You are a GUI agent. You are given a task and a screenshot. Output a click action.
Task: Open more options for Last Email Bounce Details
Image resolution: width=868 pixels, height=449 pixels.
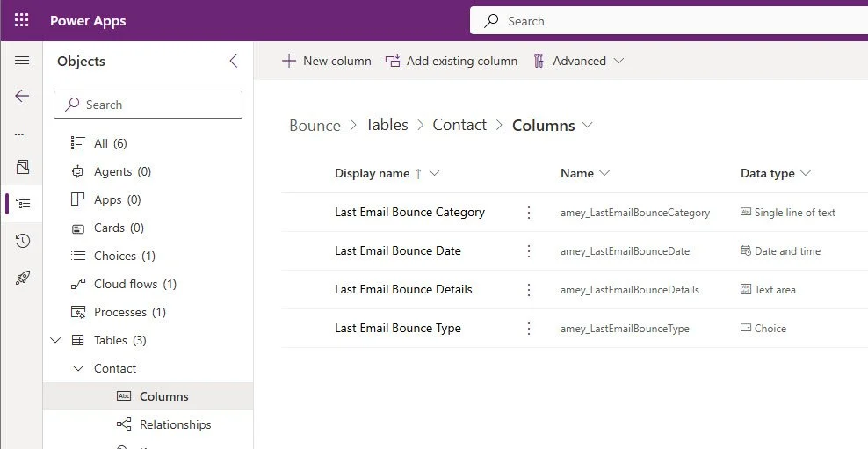(529, 290)
